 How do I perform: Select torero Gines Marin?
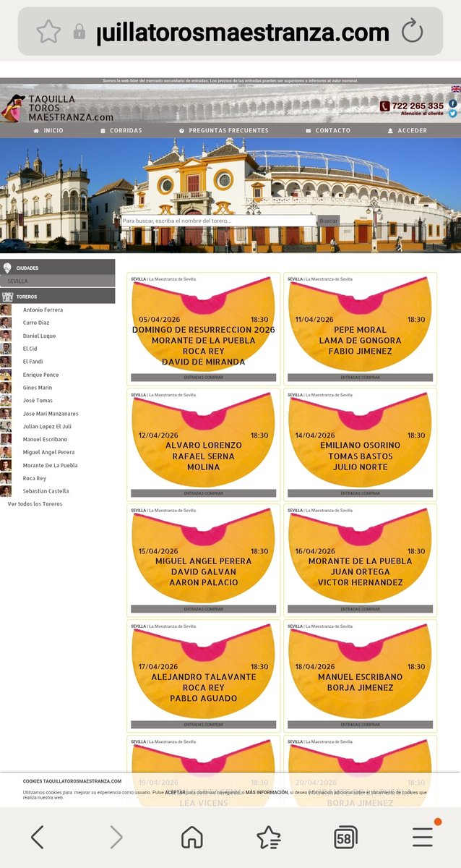click(x=37, y=388)
